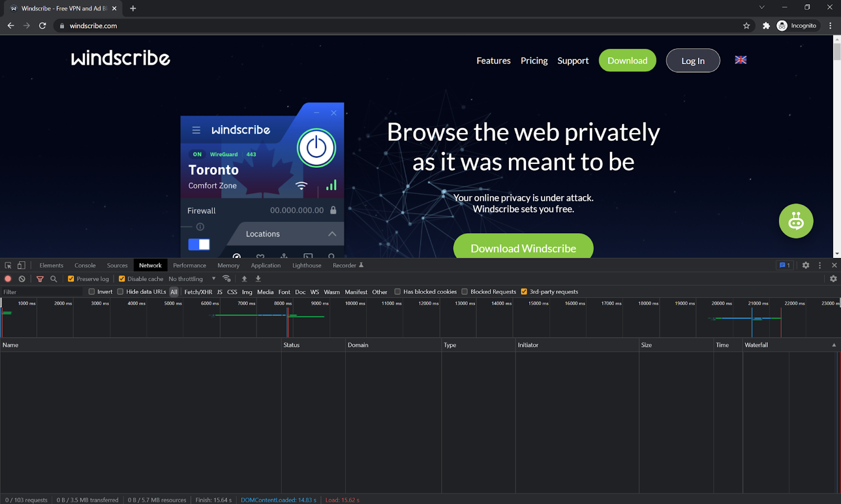This screenshot has width=841, height=504.
Task: Click the Download Windscribe button
Action: pyautogui.click(x=524, y=248)
